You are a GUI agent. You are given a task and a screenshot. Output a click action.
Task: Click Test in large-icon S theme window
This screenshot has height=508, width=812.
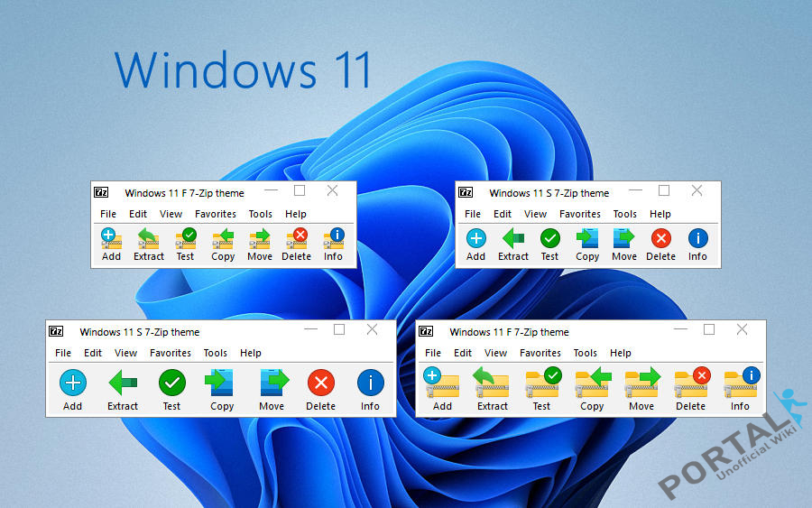(172, 390)
